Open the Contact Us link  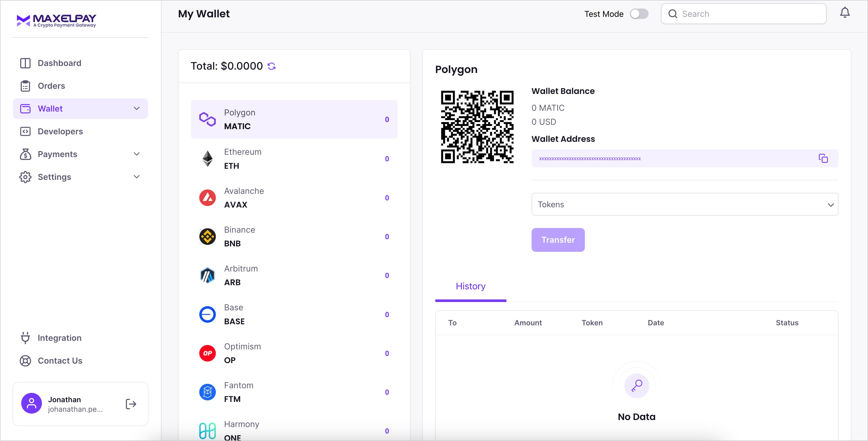point(60,361)
